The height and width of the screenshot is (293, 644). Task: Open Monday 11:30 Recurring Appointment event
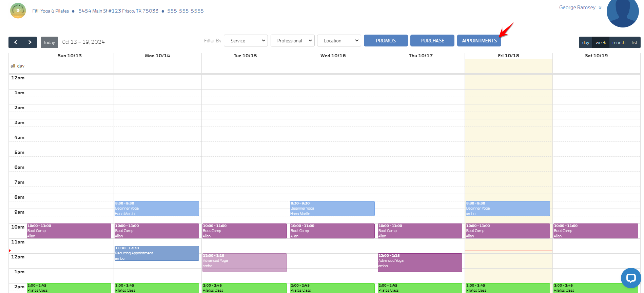tap(157, 253)
